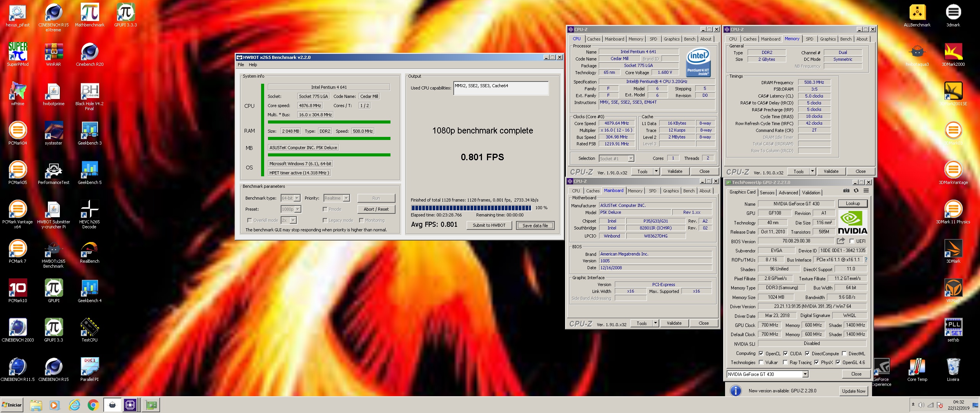The image size is (980, 413).
Task: Open Internet Explorer from the taskbar
Action: click(x=74, y=405)
